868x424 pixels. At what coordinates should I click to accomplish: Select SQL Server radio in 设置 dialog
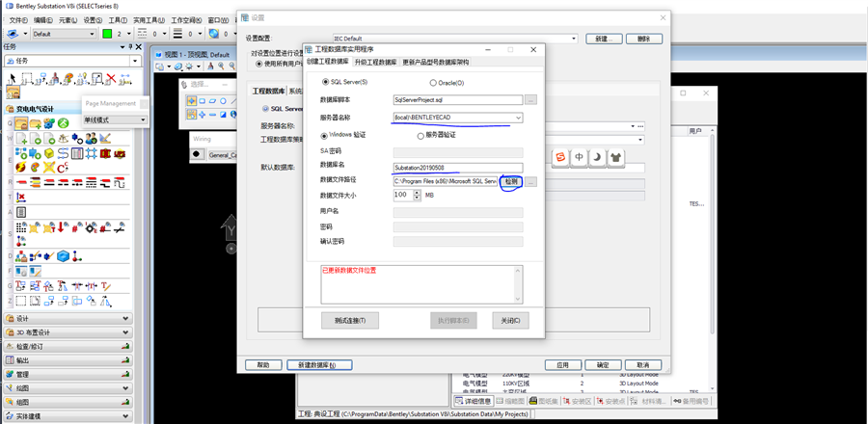266,109
